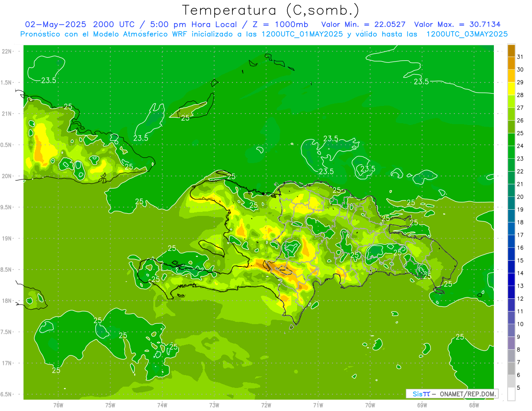Click the colorbar legend value '19'
This screenshot has height=411, width=532.
coord(520,210)
